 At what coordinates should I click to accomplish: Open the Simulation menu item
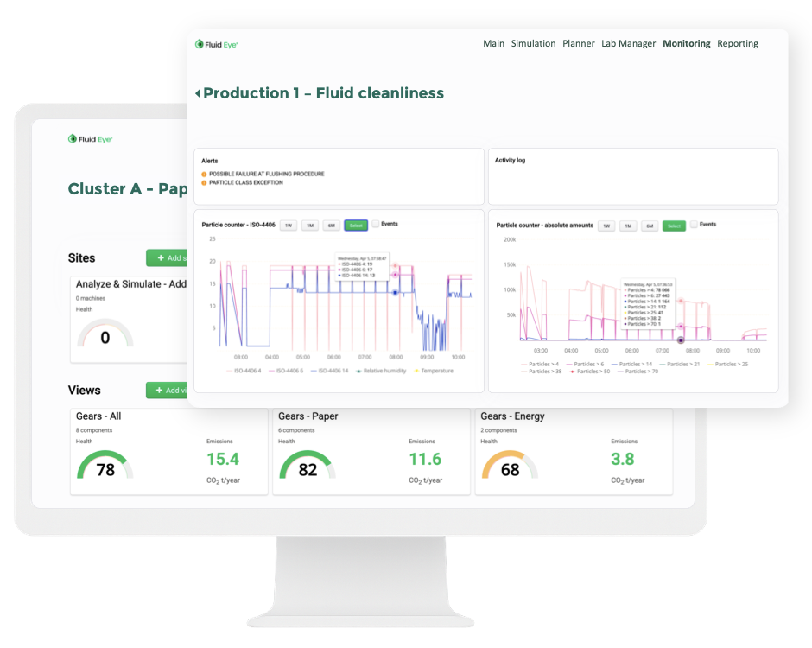533,43
